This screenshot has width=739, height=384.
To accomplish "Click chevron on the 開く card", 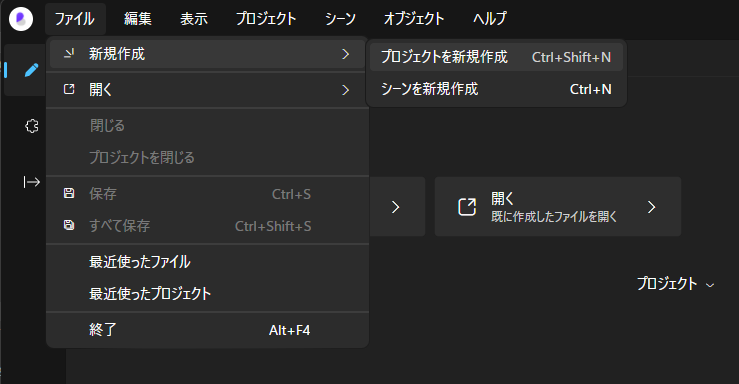I will pos(651,207).
